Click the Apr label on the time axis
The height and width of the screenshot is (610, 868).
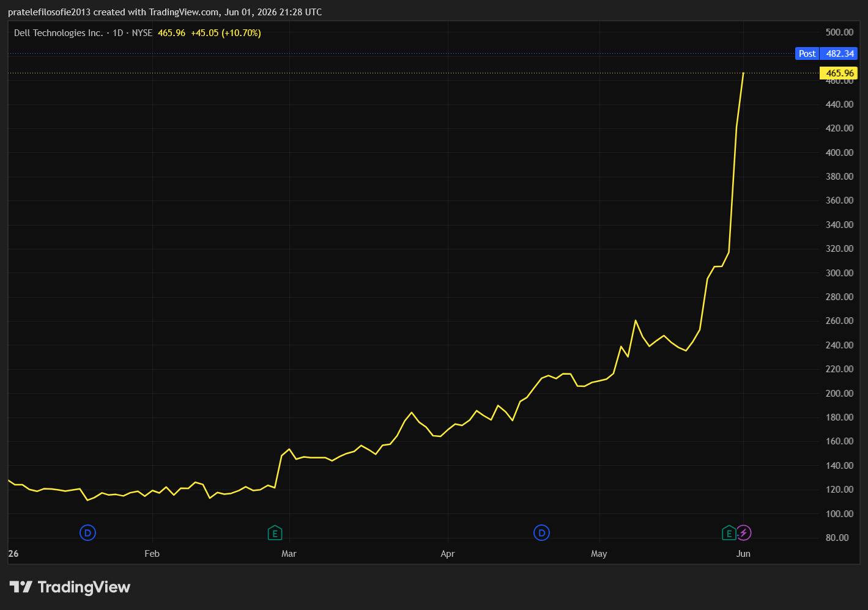(448, 554)
